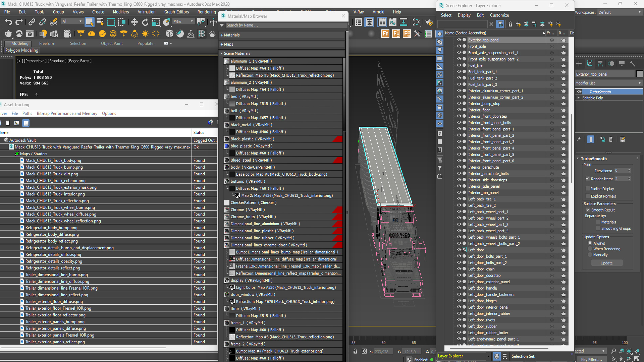Switch to the Utilities wrench panel tab
Image resolution: width=644 pixels, height=362 pixels.
633,64
